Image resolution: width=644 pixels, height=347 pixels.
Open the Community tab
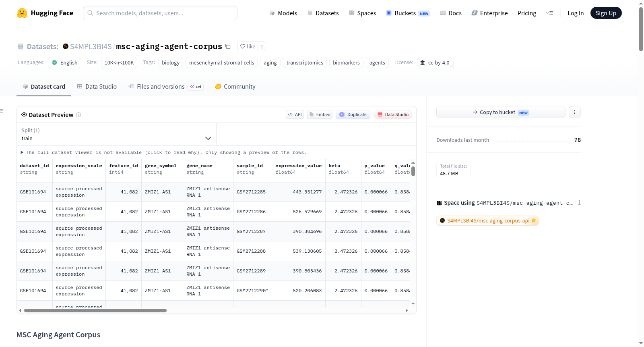coord(235,86)
